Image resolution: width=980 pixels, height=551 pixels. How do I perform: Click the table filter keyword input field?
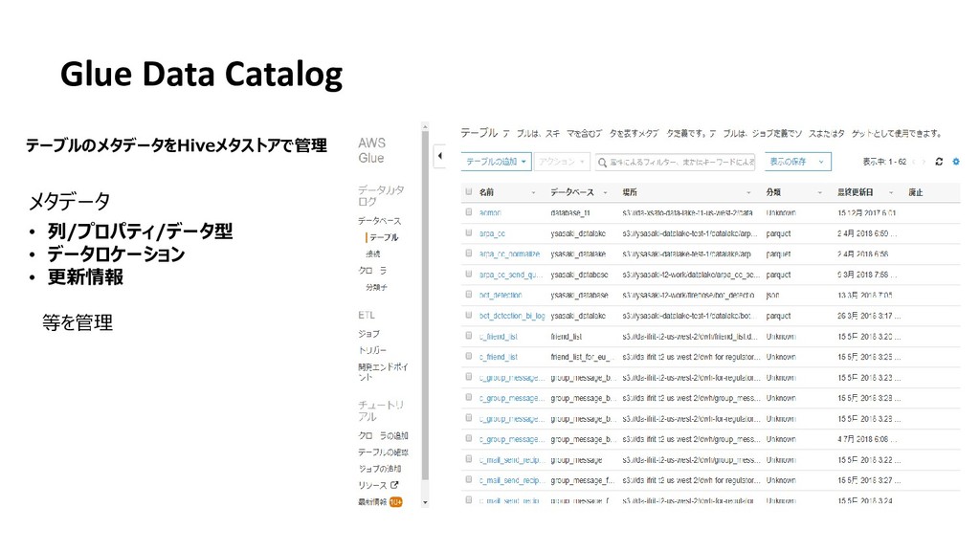click(675, 162)
